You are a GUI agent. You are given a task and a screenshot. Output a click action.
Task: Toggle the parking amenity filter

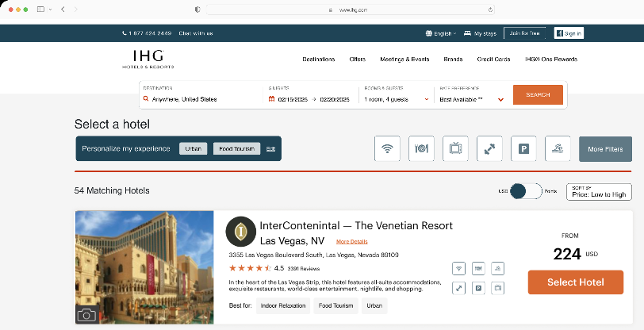523,148
